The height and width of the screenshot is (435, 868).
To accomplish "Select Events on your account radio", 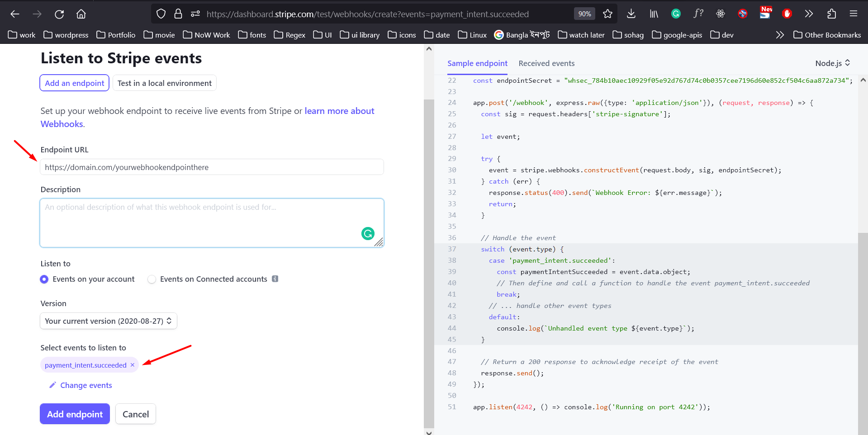I will pos(44,279).
